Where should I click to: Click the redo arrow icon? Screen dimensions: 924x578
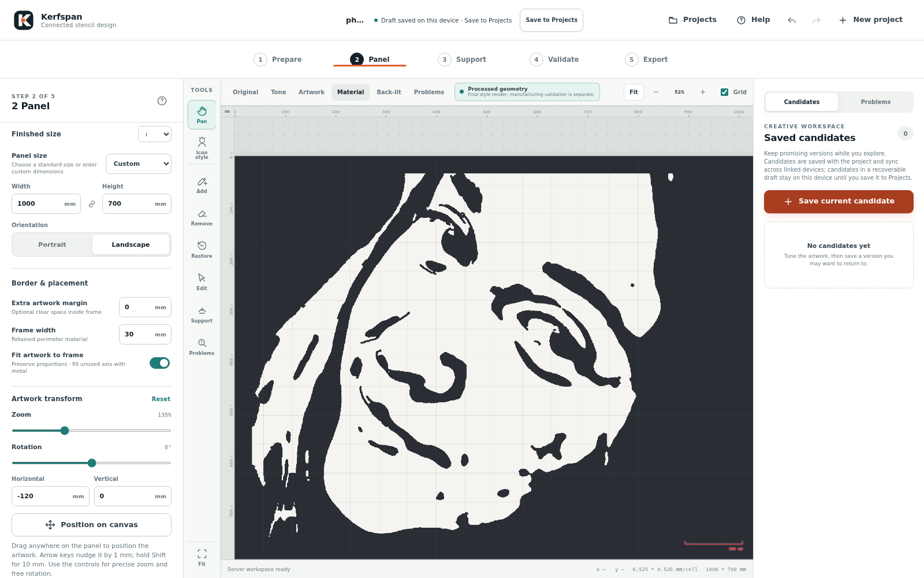pyautogui.click(x=816, y=20)
